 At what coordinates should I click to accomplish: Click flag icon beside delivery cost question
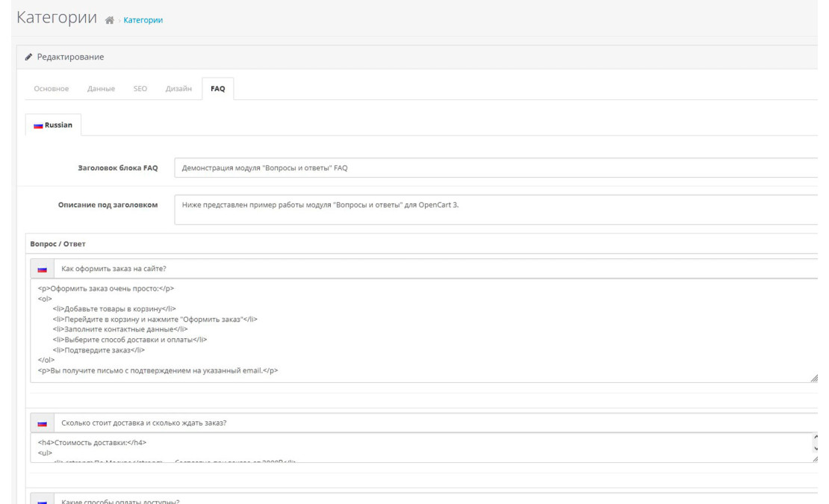[x=43, y=423]
